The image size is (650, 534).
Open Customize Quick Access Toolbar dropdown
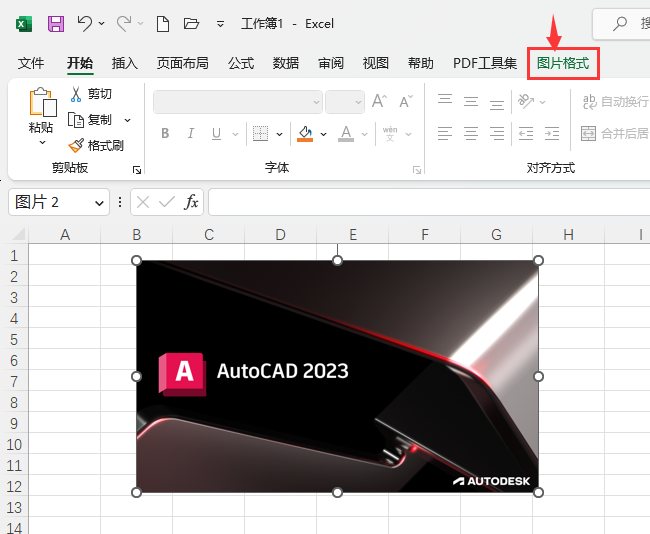coord(221,24)
